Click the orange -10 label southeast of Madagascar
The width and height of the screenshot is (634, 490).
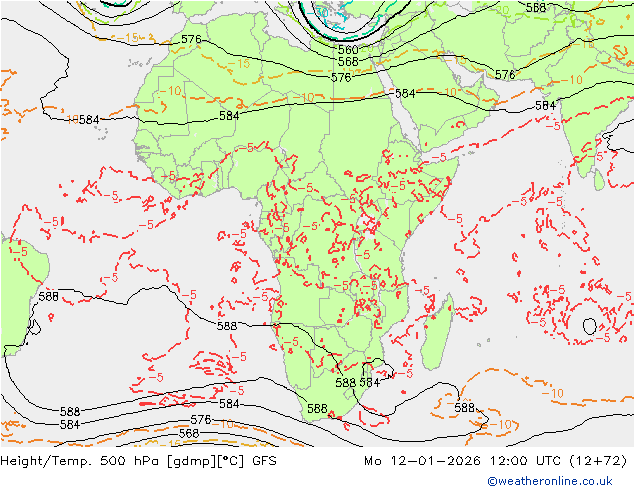[x=553, y=393]
